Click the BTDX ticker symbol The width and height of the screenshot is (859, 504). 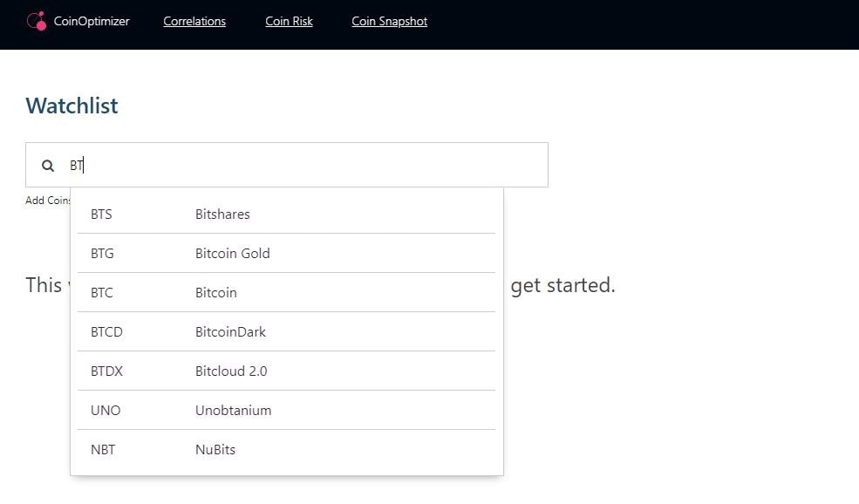click(x=106, y=371)
